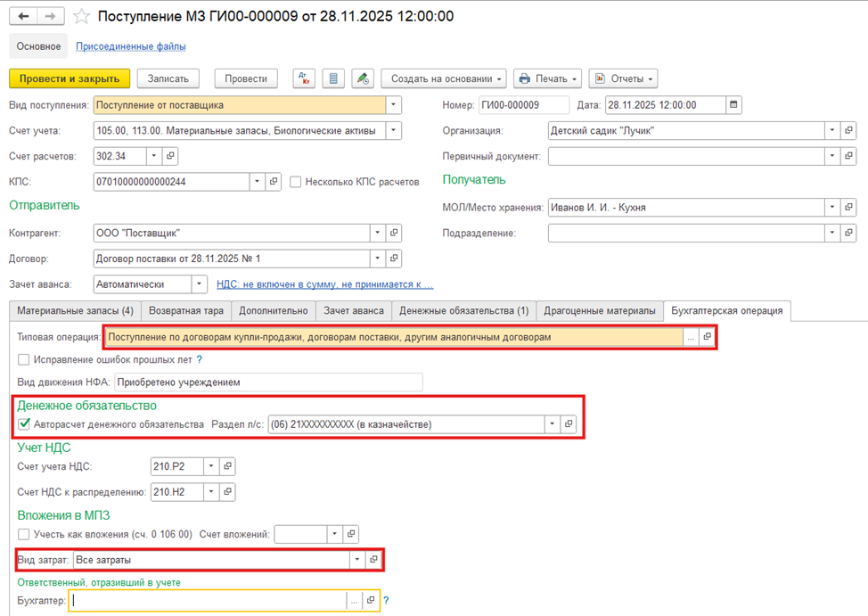Expand Счет учета dropdown
The height and width of the screenshot is (616, 868).
(393, 131)
